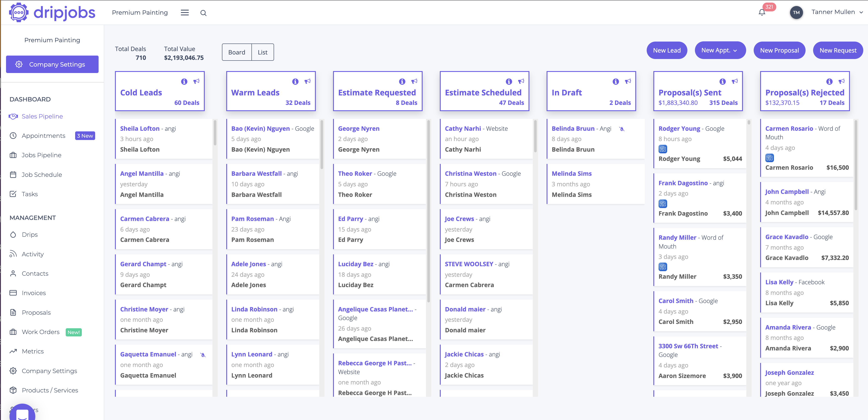Click the Cold Leads info icon

coord(184,81)
